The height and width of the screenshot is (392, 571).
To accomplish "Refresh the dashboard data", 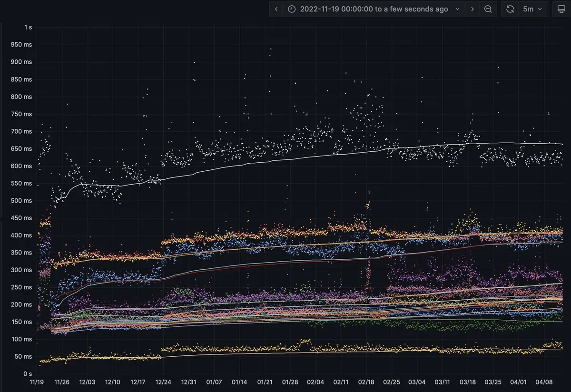I will [510, 9].
